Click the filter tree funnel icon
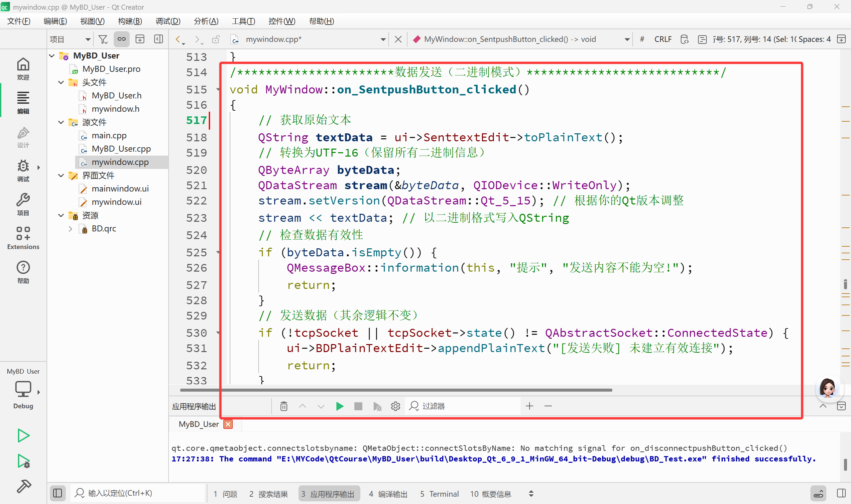Viewport: 851px width, 504px height. click(x=103, y=40)
